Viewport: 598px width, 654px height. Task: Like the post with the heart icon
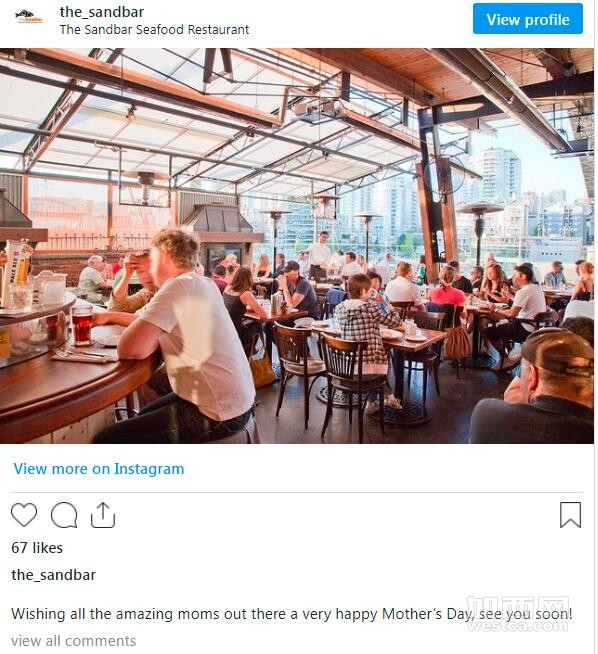click(x=24, y=515)
